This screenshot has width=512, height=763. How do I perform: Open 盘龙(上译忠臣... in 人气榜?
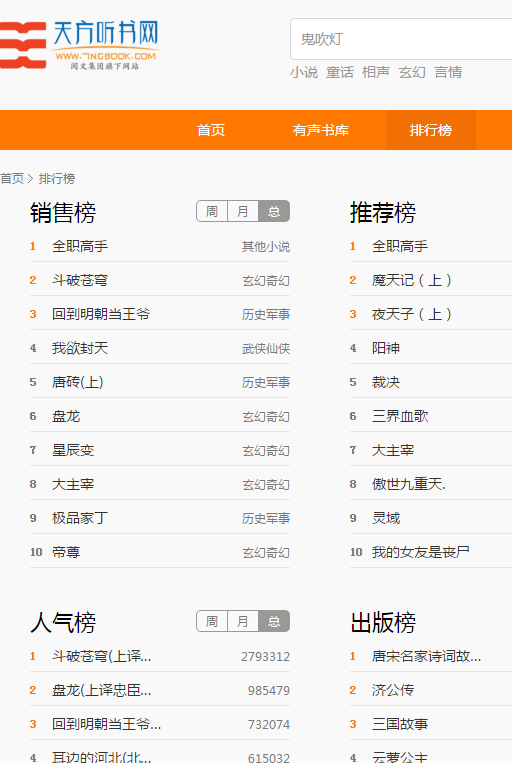pyautogui.click(x=102, y=690)
